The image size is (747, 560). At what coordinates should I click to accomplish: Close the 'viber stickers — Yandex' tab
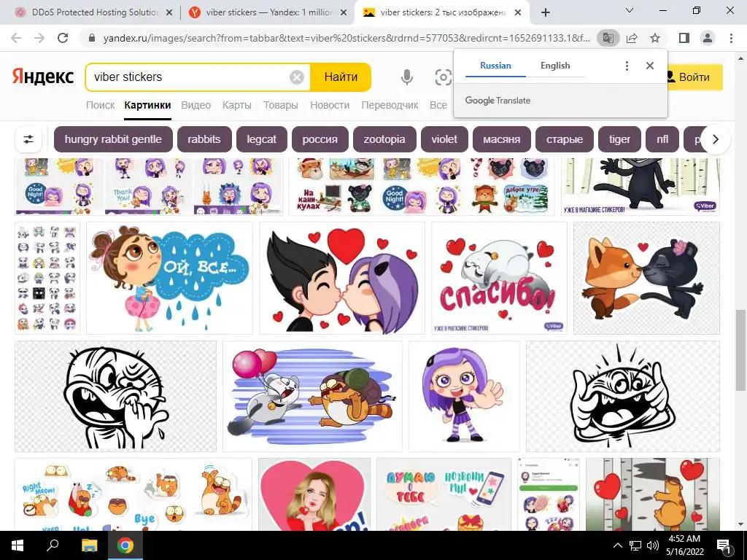coord(344,13)
